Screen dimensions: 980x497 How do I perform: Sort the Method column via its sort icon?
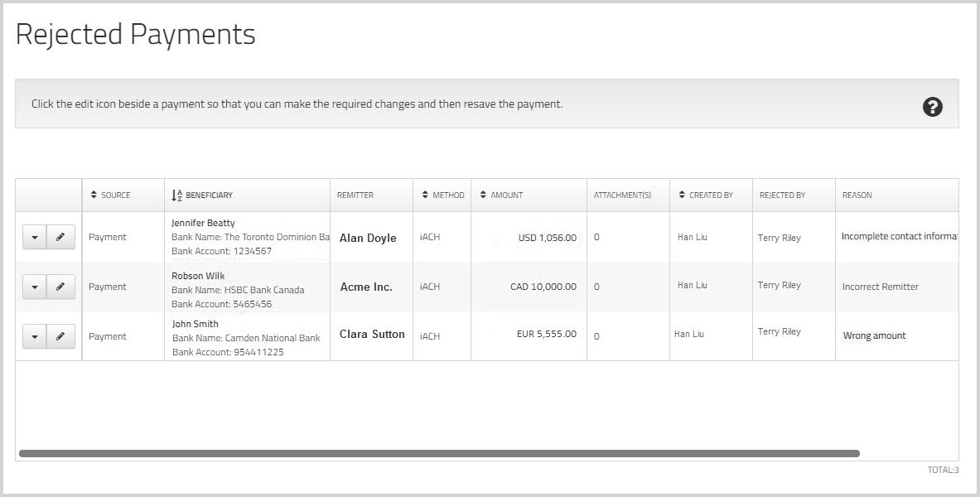pyautogui.click(x=424, y=195)
